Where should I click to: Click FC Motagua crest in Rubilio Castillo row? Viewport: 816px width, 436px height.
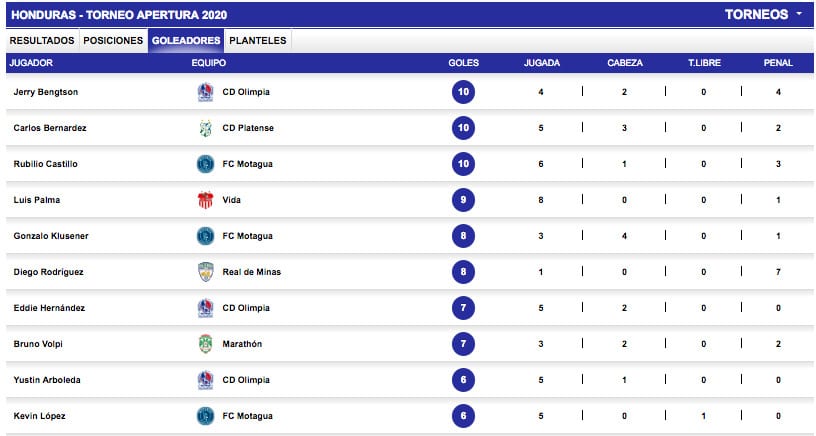[x=206, y=164]
